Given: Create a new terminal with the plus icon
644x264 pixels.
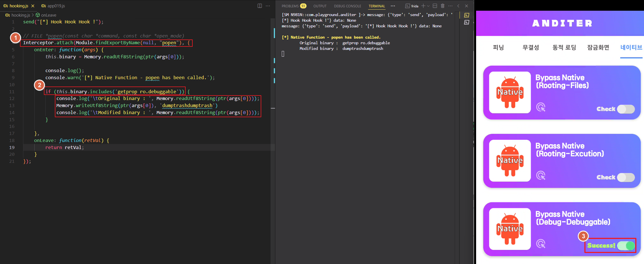Looking at the screenshot, I should (x=423, y=6).
